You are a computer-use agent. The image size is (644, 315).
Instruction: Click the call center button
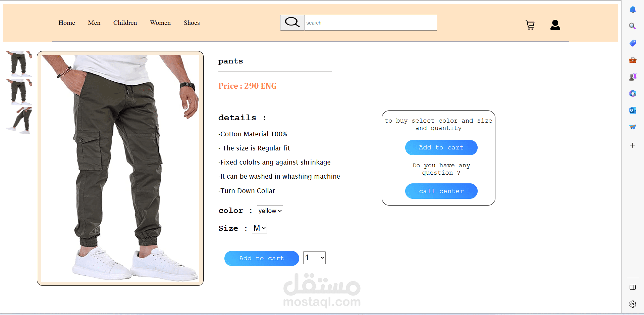coord(441,191)
